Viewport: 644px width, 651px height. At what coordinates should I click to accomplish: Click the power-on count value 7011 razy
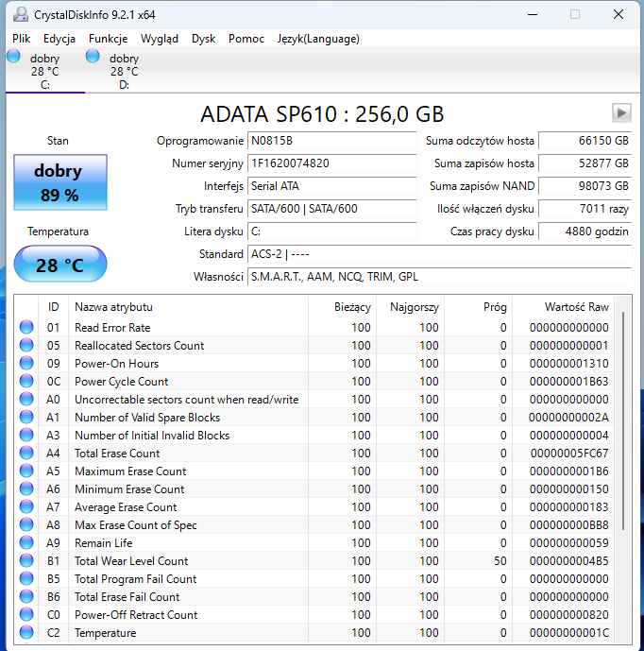pyautogui.click(x=585, y=209)
